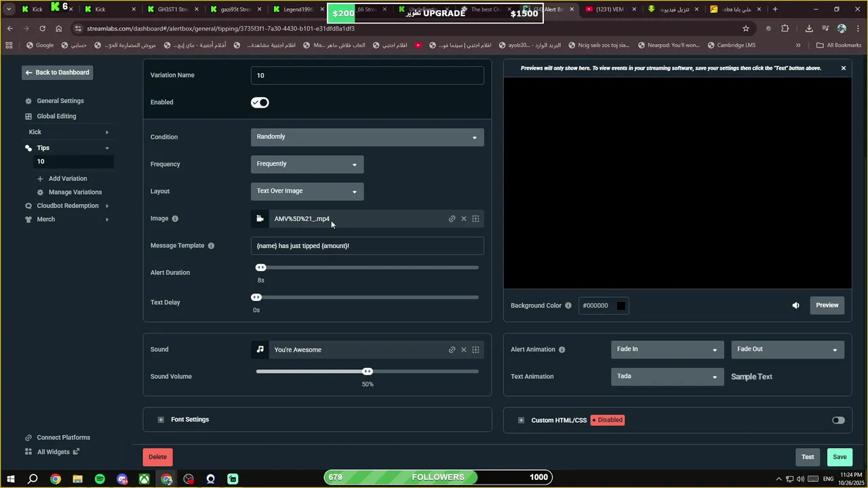Screen dimensions: 868x488
Task: Click the video file icon beside the AMV mp4
Action: (x=260, y=218)
